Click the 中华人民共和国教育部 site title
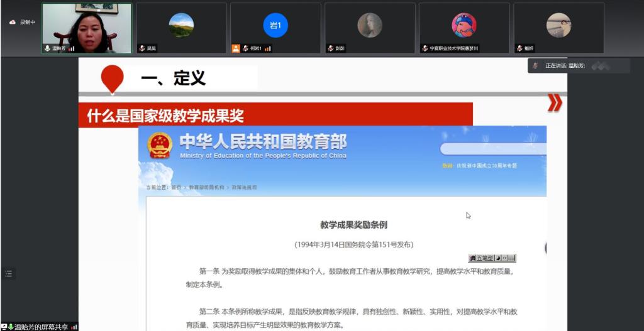The height and width of the screenshot is (331, 644). coord(264,142)
